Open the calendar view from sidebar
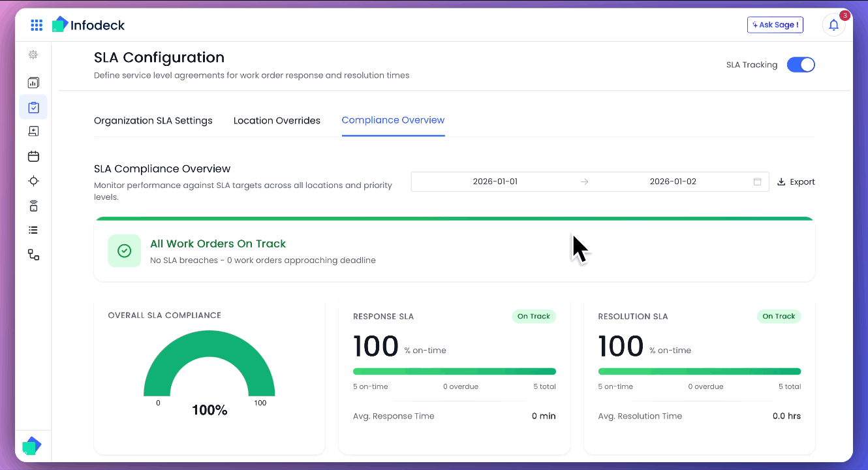Viewport: 868px width, 470px height. [x=33, y=156]
